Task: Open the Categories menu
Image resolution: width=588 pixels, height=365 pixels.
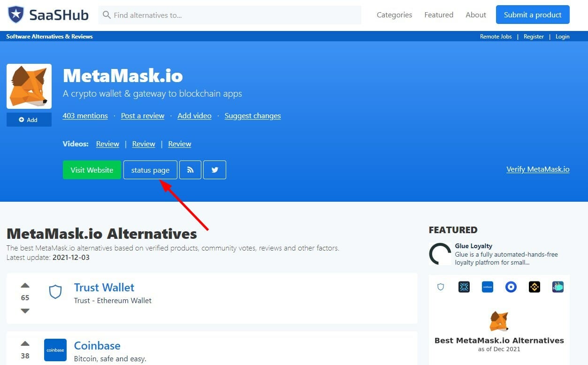Action: (394, 15)
